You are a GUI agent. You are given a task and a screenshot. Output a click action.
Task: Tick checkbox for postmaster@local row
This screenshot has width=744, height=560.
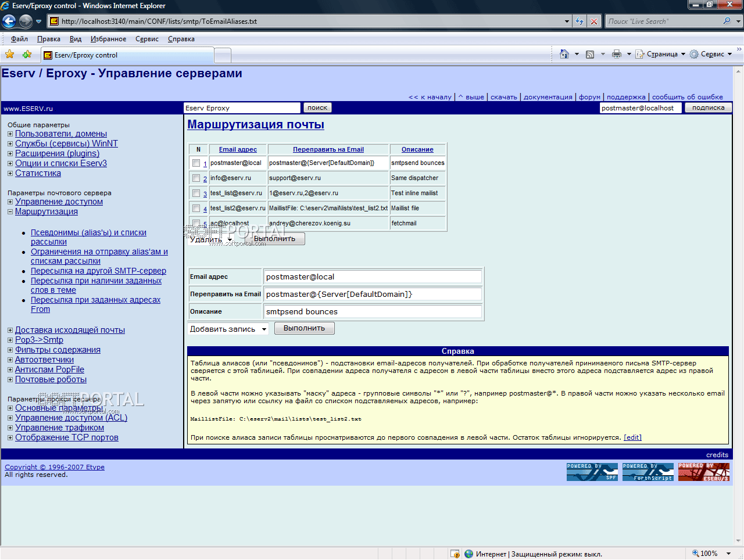point(196,163)
